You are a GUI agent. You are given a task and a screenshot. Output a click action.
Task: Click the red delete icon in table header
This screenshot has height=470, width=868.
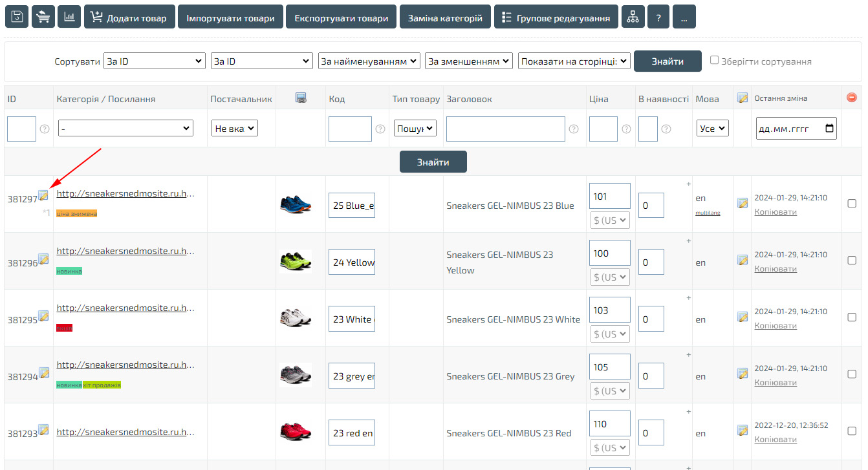pyautogui.click(x=851, y=98)
